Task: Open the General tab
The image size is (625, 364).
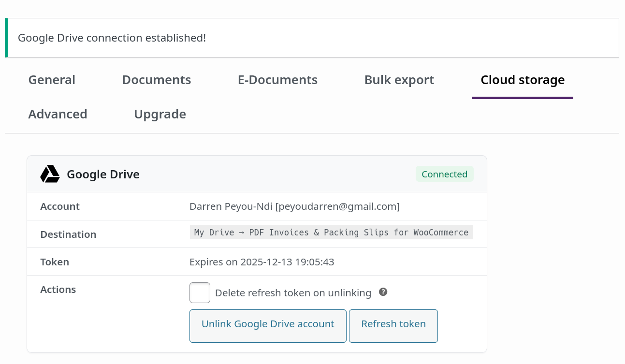Action: pos(52,80)
